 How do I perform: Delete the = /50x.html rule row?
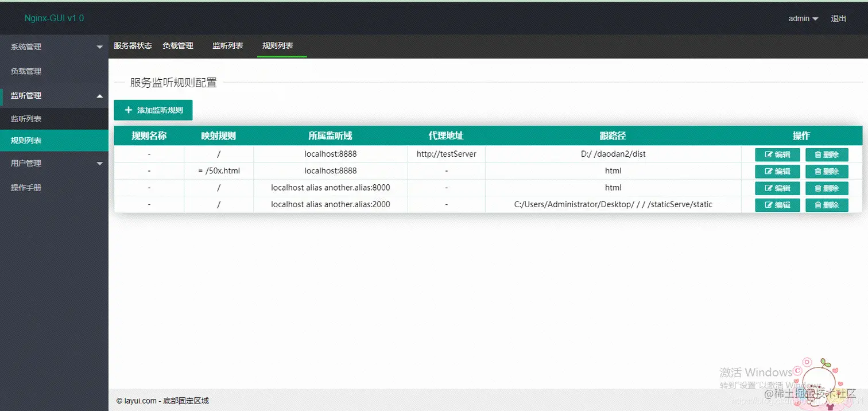[x=827, y=172]
